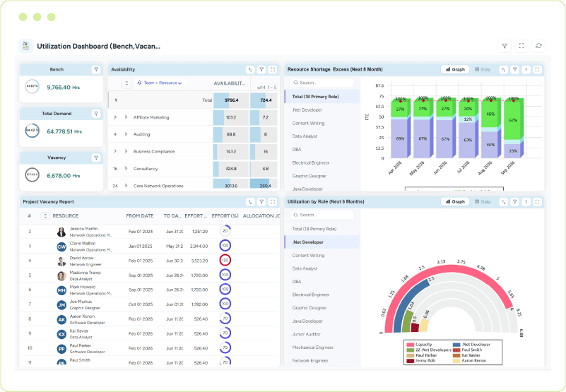Open the dashboard in fullscreen from the header
This screenshot has width=566, height=392.
(521, 46)
